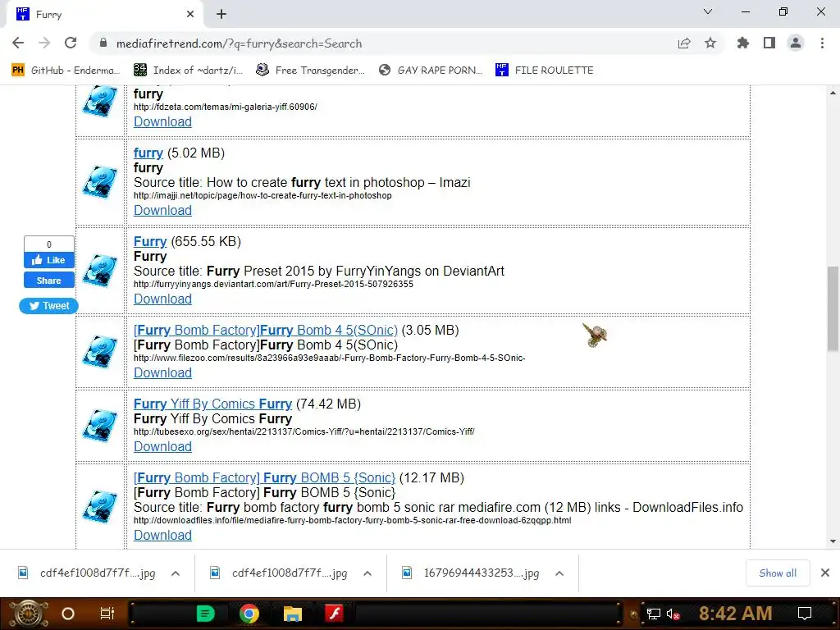Click the browser back arrow
The width and height of the screenshot is (840, 630).
pos(18,43)
